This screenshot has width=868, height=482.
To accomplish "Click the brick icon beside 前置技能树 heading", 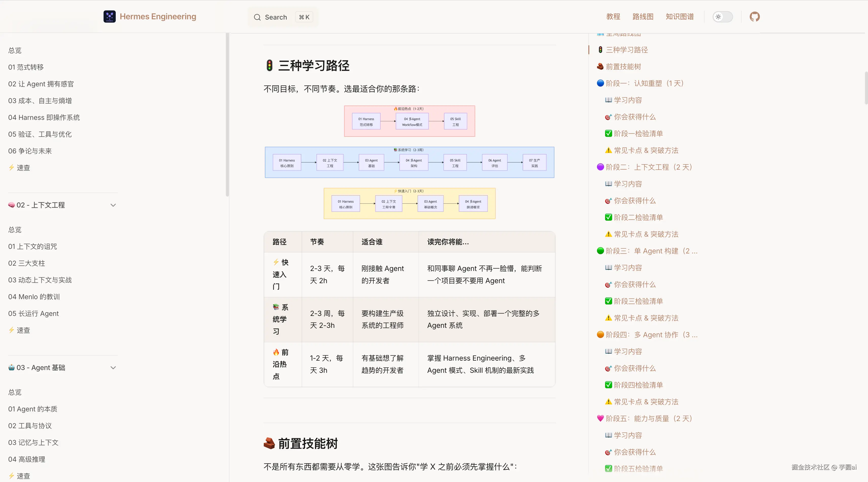I will 269,443.
